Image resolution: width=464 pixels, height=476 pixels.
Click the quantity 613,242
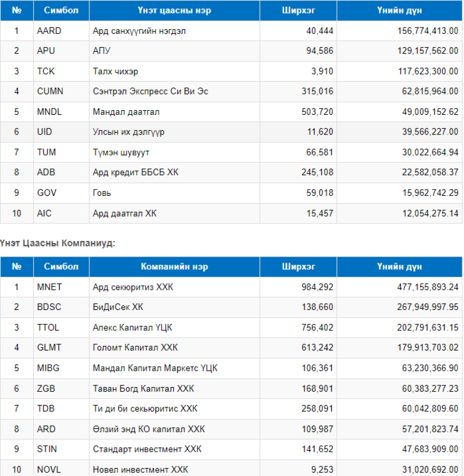click(317, 348)
